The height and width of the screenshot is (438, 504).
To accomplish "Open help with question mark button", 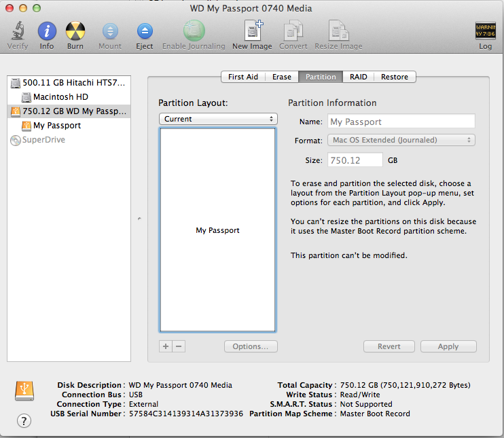I will 24,420.
